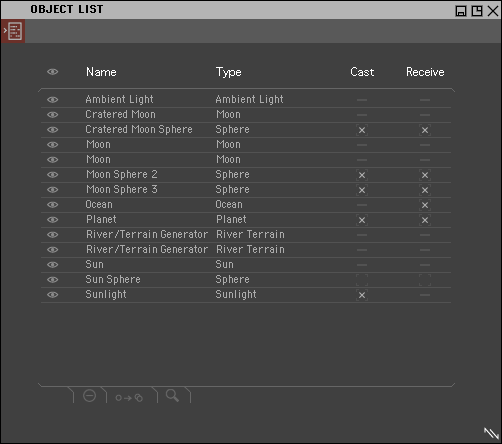Click the magnifier search icon

pyautogui.click(x=172, y=396)
